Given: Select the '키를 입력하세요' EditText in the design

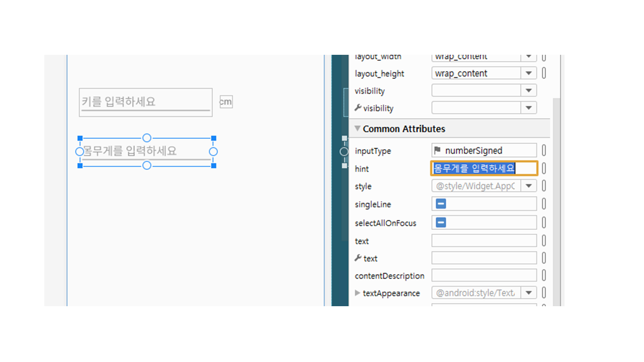Looking at the screenshot, I should tap(145, 102).
